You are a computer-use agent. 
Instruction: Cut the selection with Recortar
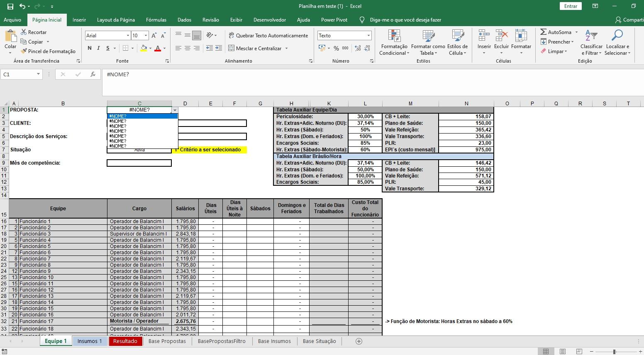click(x=33, y=32)
